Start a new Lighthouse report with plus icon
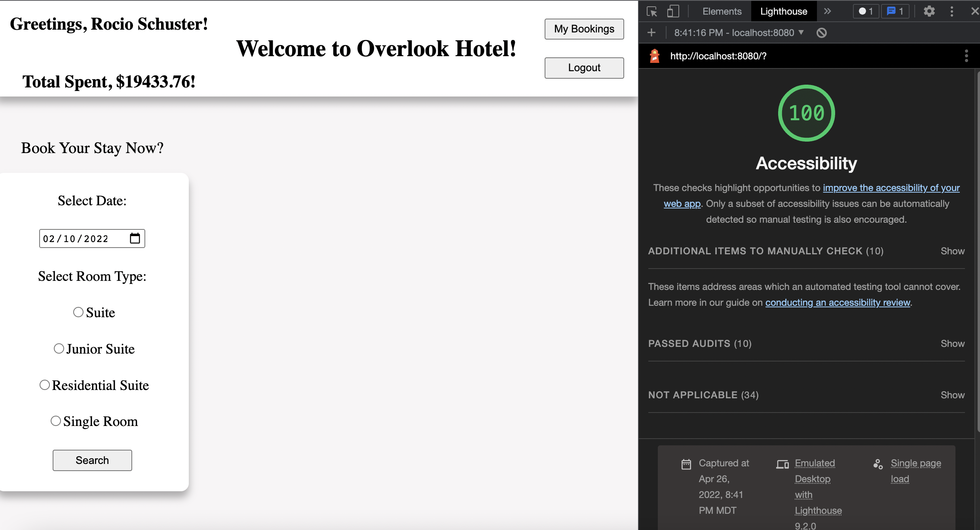The height and width of the screenshot is (530, 980). (x=652, y=32)
